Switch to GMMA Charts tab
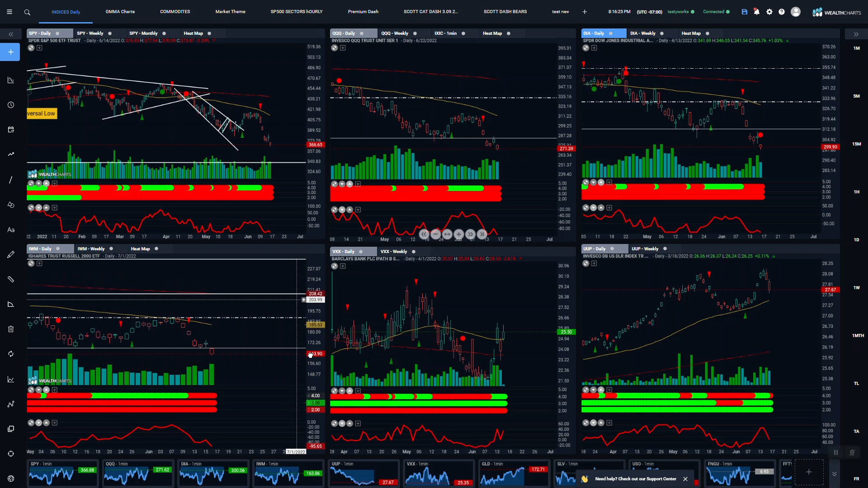 [x=120, y=12]
